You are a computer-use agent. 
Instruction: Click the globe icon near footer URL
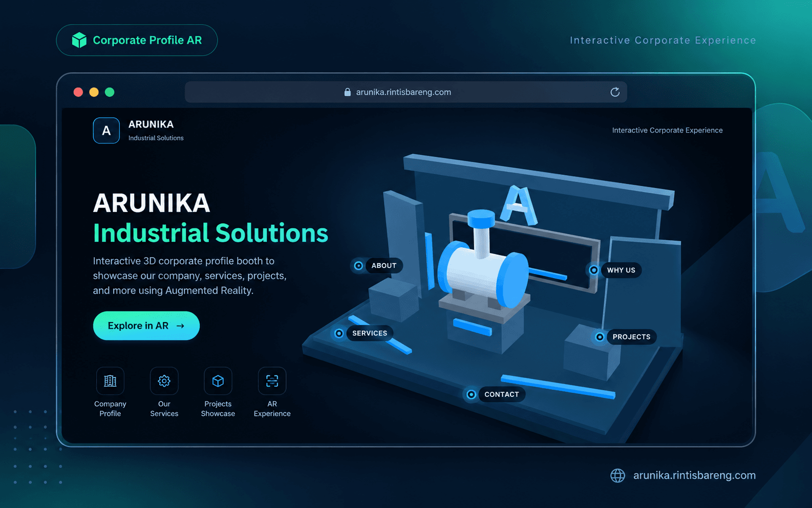tap(618, 475)
